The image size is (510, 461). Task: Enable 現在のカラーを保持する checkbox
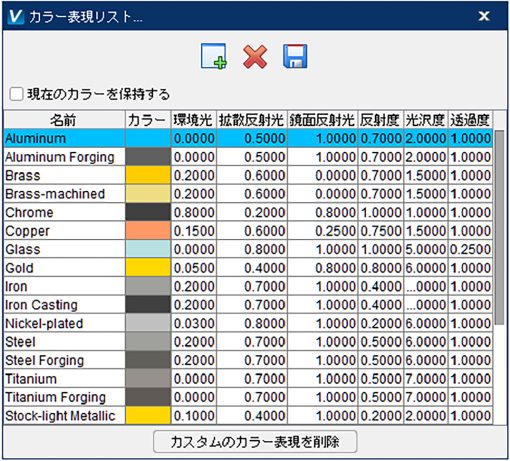pyautogui.click(x=16, y=94)
